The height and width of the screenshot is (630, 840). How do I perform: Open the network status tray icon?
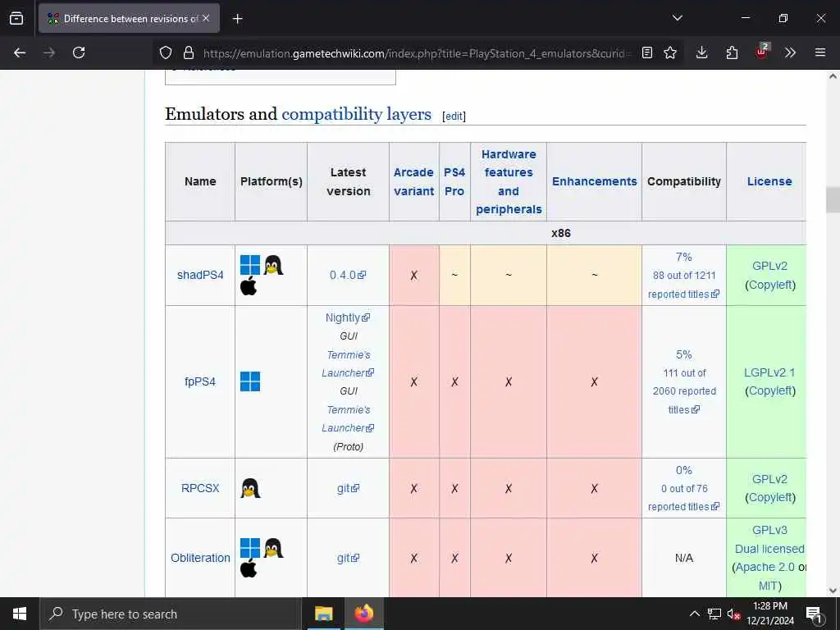(x=714, y=614)
